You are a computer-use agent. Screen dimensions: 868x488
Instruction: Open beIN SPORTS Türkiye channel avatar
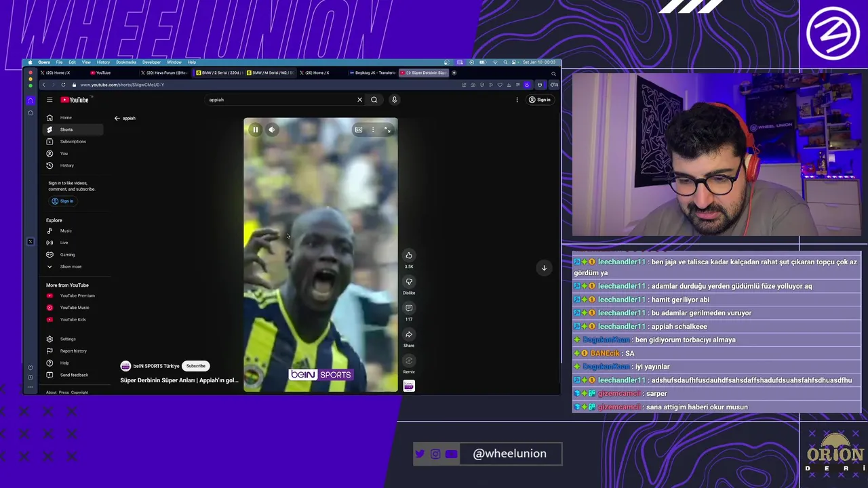pos(125,366)
